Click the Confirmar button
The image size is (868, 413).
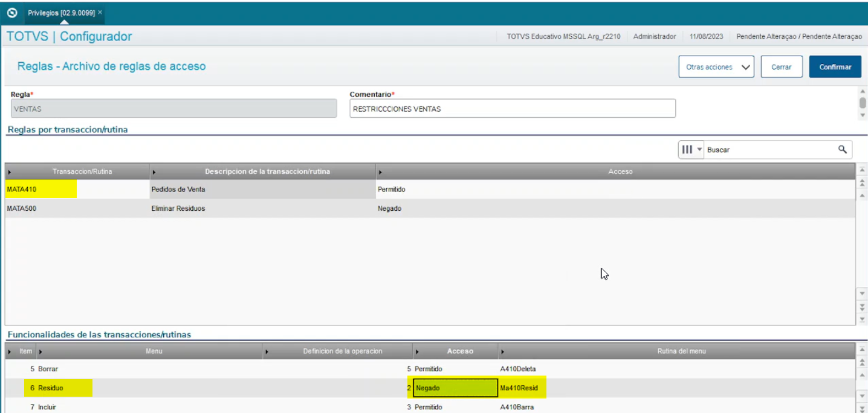[835, 67]
